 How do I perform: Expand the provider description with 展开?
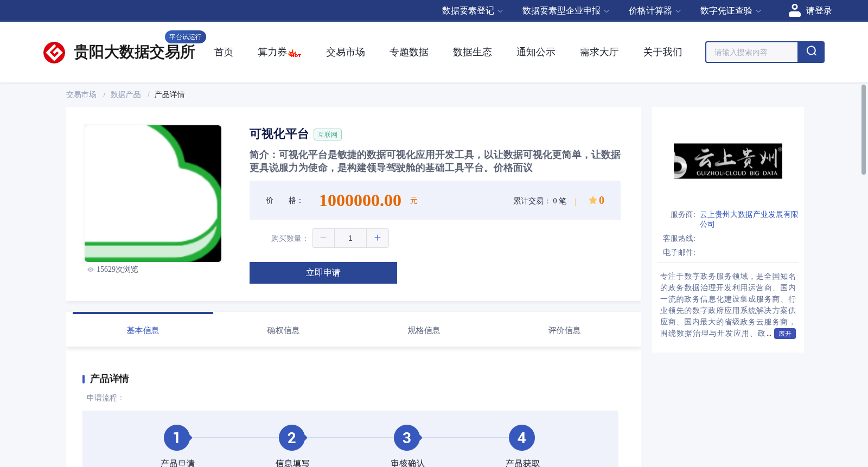coord(784,334)
